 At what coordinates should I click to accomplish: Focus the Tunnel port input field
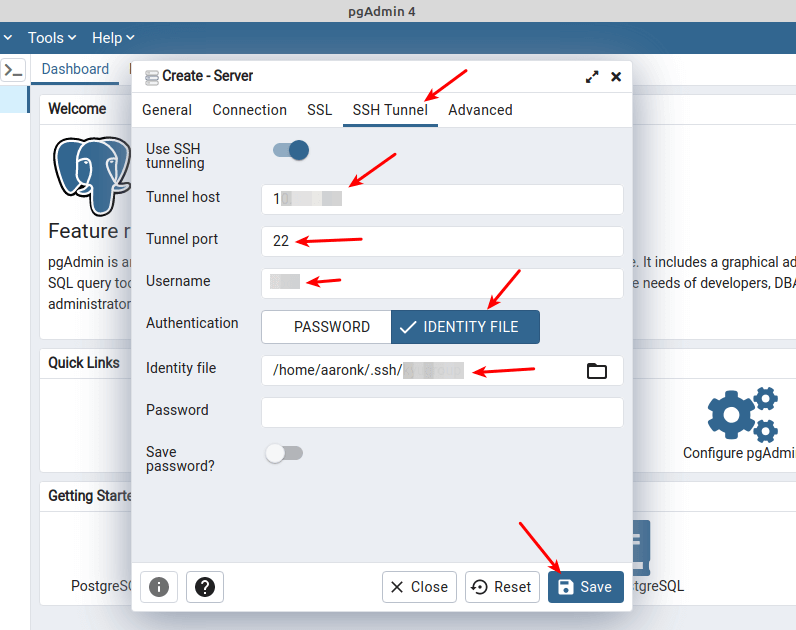coord(442,241)
